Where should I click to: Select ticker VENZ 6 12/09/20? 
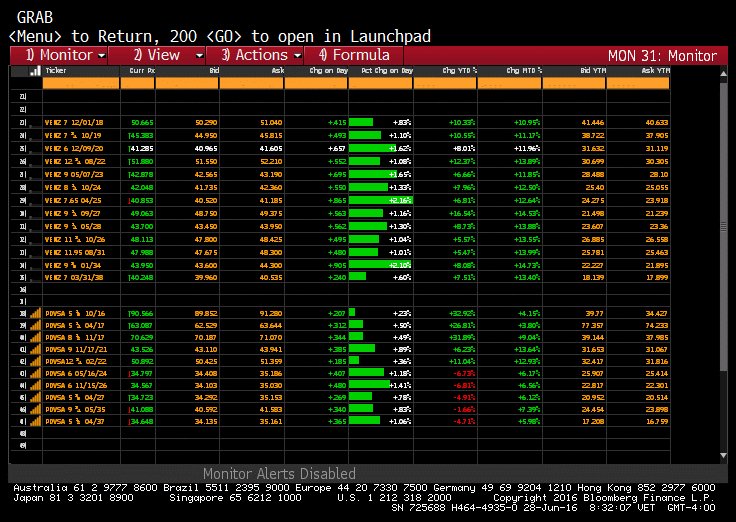74,148
